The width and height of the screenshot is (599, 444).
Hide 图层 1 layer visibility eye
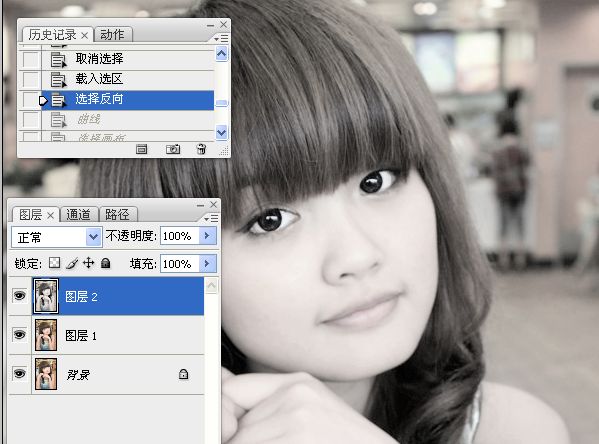[19, 335]
